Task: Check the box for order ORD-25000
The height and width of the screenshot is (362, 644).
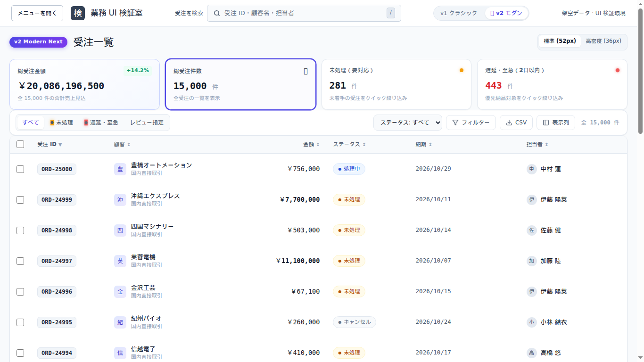Action: coord(20,169)
